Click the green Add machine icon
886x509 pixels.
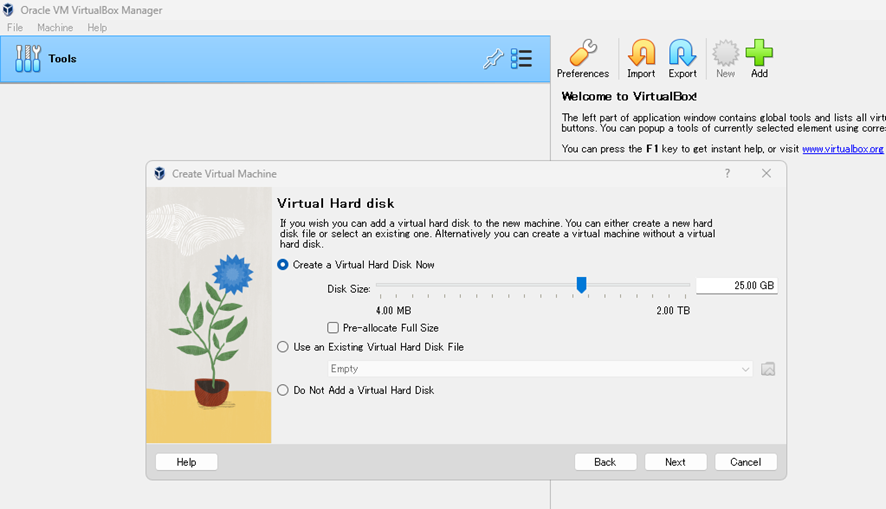pyautogui.click(x=759, y=59)
